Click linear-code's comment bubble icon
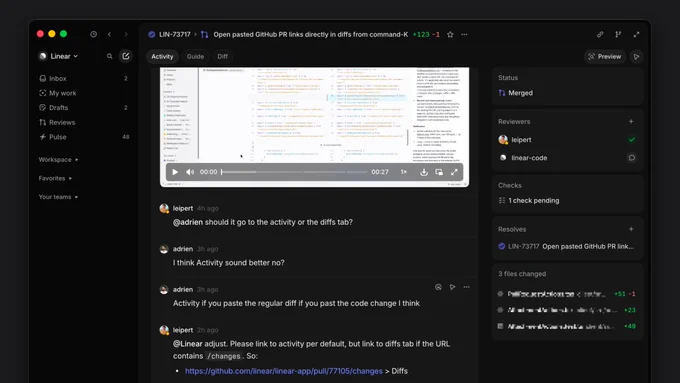The image size is (680, 383). point(631,158)
